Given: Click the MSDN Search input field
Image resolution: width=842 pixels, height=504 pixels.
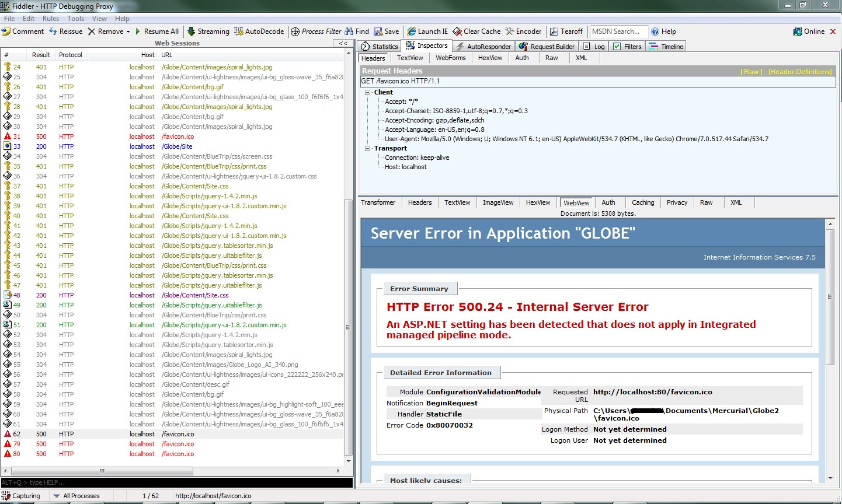Looking at the screenshot, I should pyautogui.click(x=618, y=32).
